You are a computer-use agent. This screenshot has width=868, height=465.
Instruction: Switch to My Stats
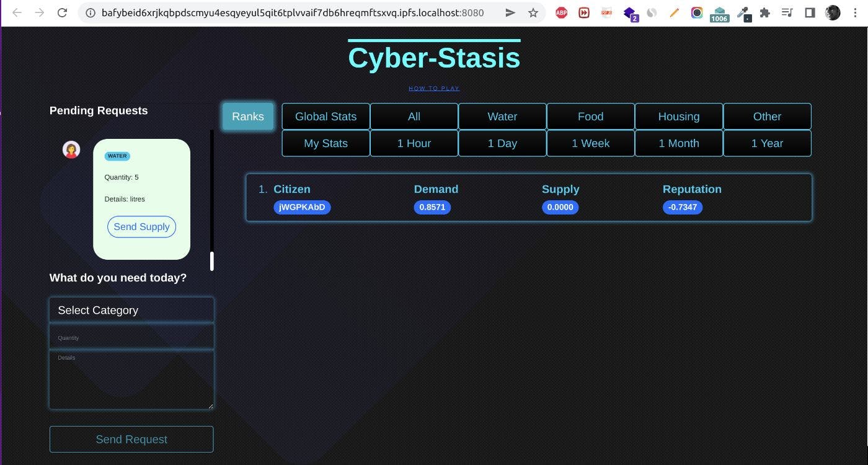(325, 143)
